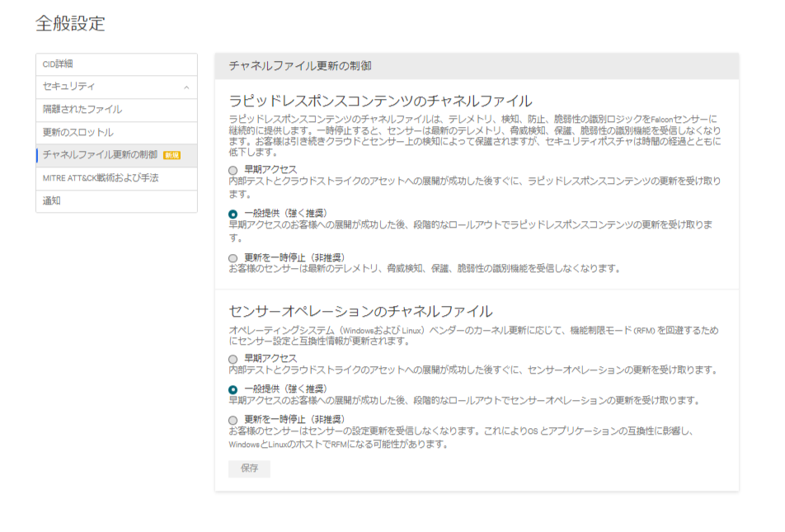Screen dimensions: 785x532
Task: Select 更新を一時停止 for sensor operations
Action: 233,420
